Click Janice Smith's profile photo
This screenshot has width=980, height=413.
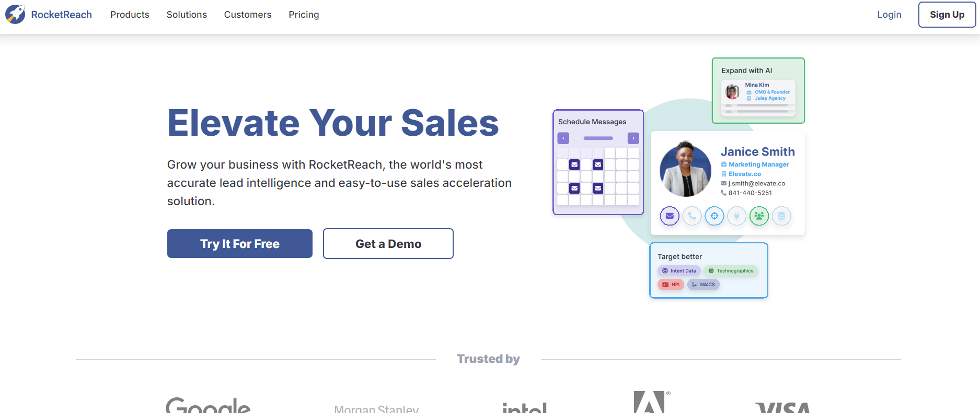685,169
